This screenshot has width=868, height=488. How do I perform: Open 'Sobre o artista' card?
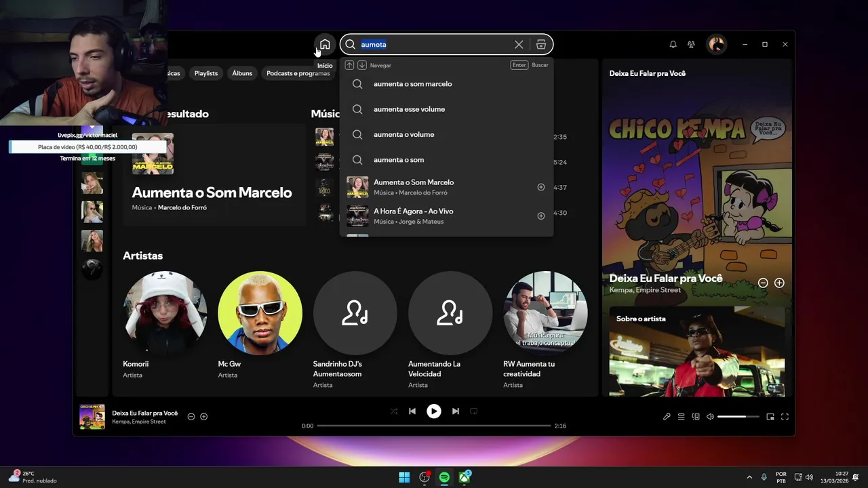[x=697, y=351]
